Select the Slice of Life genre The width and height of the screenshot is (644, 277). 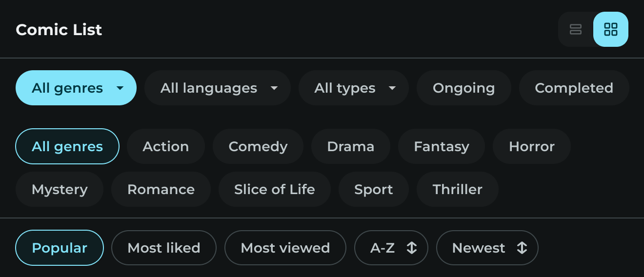coord(275,189)
